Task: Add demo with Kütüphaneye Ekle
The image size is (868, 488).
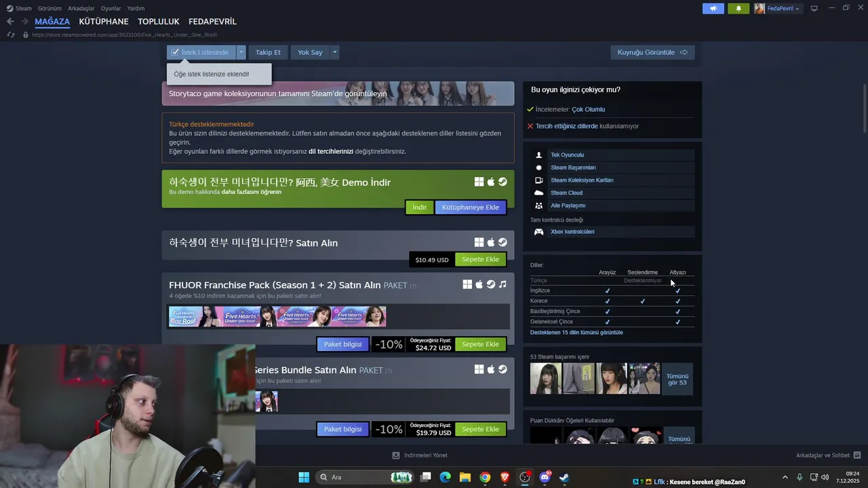Action: click(471, 207)
